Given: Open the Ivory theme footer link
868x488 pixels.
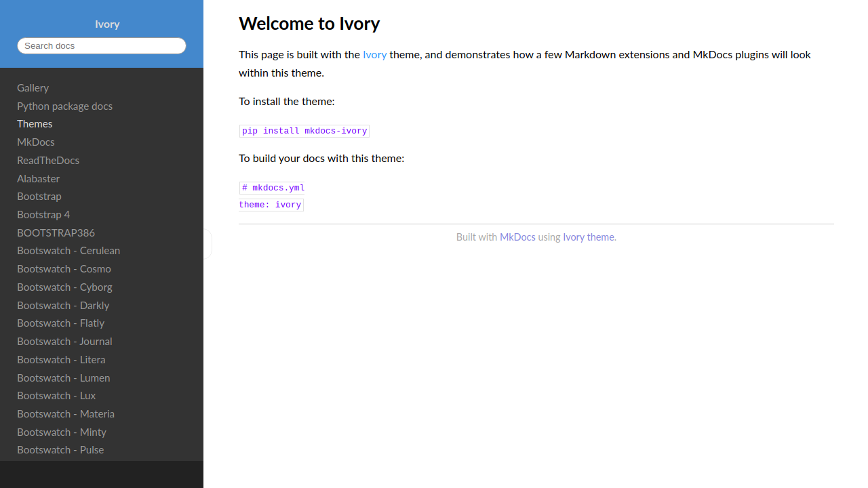Looking at the screenshot, I should (x=589, y=237).
